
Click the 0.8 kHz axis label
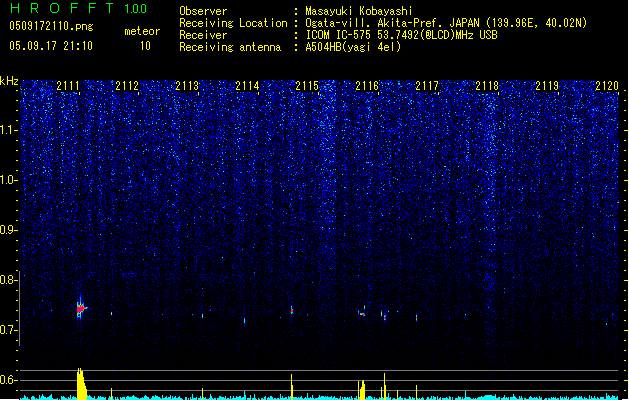point(8,280)
